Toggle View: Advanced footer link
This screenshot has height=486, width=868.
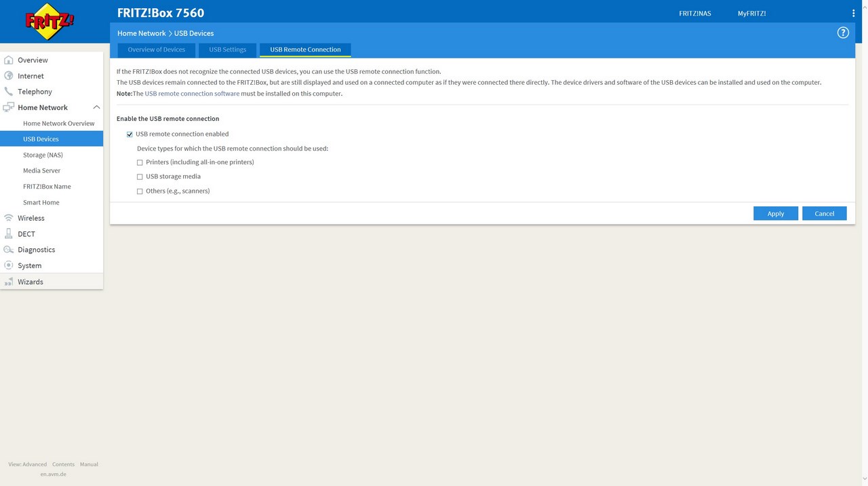(28, 464)
